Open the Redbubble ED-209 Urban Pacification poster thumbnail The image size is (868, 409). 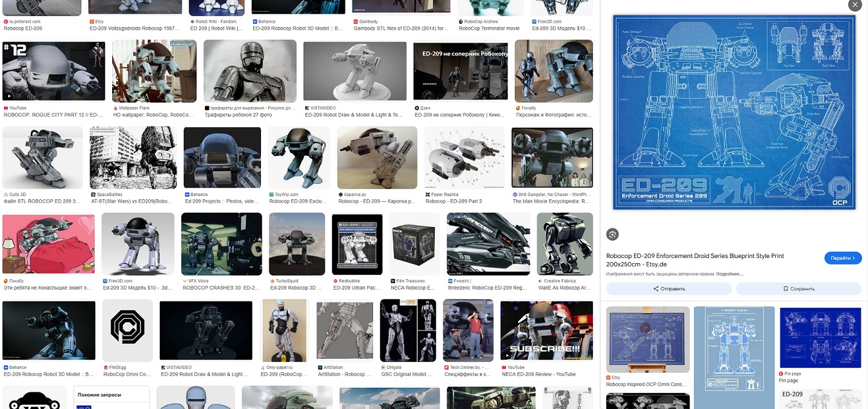click(x=357, y=244)
